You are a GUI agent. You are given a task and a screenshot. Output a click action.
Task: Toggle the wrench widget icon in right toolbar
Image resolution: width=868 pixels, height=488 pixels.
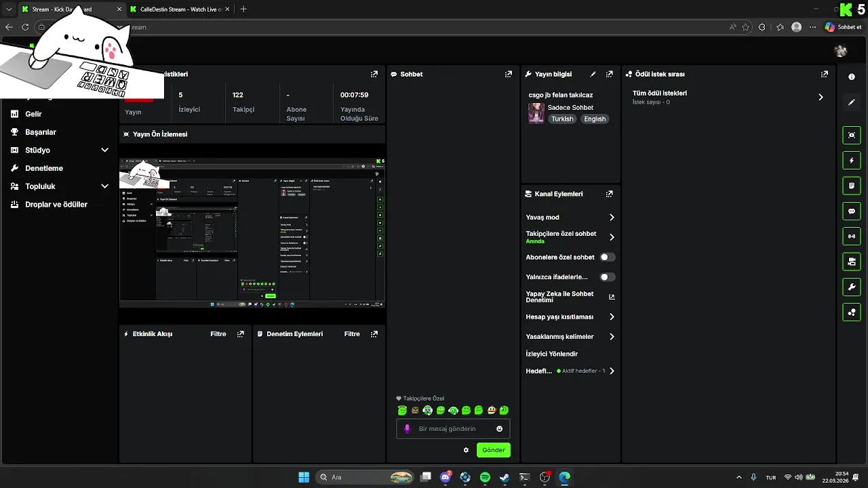click(852, 287)
